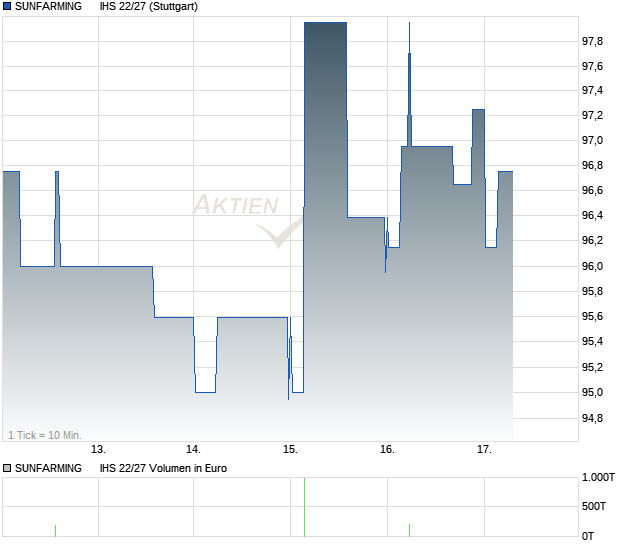Click the small green volume bar before 13.
This screenshot has height=546, width=620.
click(x=55, y=531)
